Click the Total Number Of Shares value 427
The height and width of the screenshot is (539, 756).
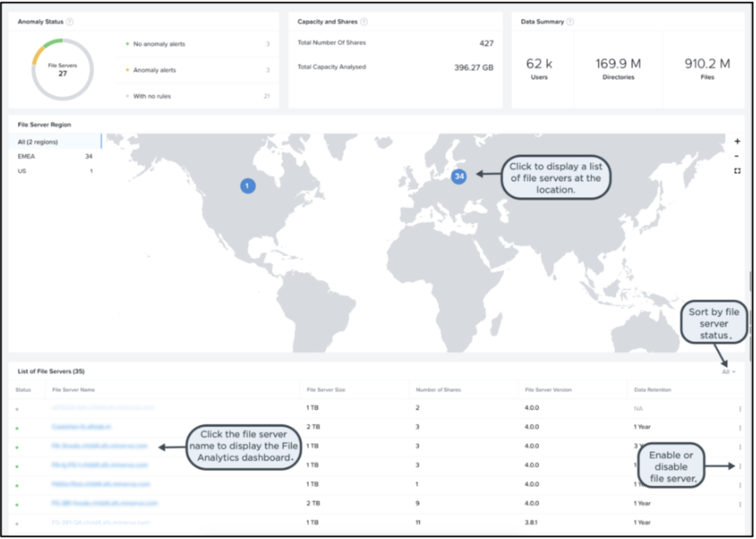point(486,43)
